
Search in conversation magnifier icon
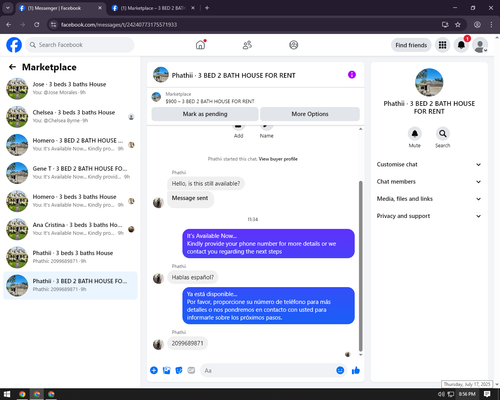[443, 134]
